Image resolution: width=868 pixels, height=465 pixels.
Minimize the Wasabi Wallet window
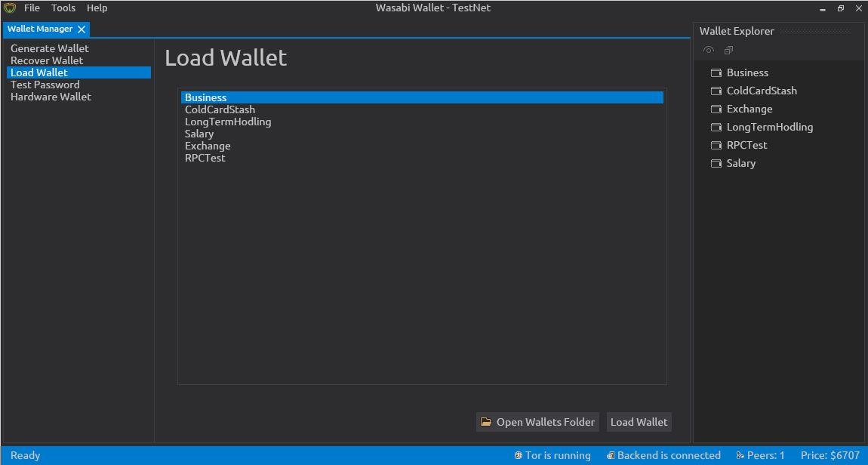click(x=823, y=9)
